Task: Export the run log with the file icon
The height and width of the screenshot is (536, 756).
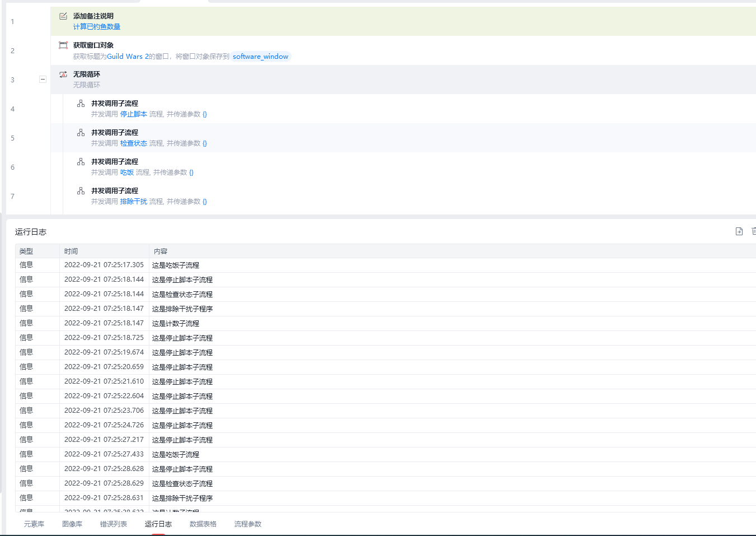Action: pos(739,231)
